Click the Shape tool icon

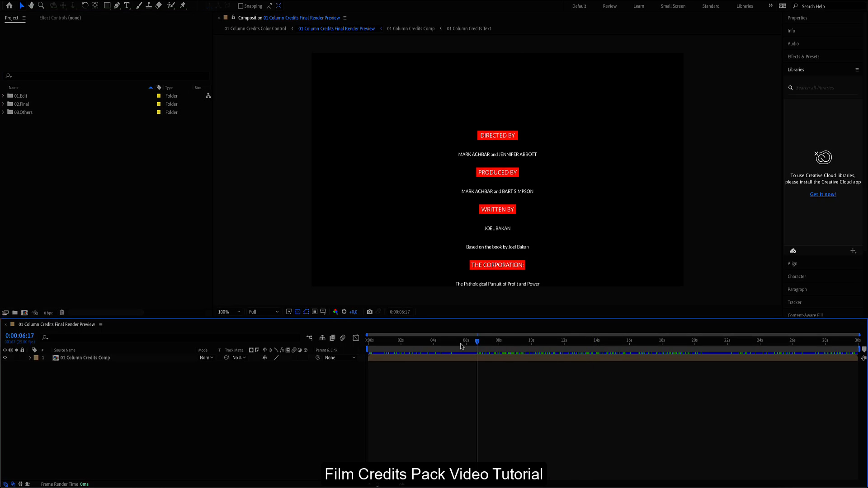pos(106,6)
